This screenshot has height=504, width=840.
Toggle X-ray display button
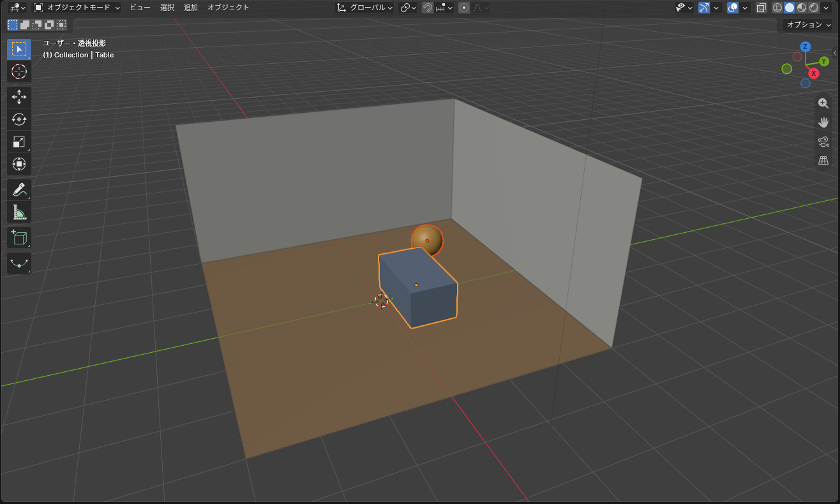click(761, 8)
